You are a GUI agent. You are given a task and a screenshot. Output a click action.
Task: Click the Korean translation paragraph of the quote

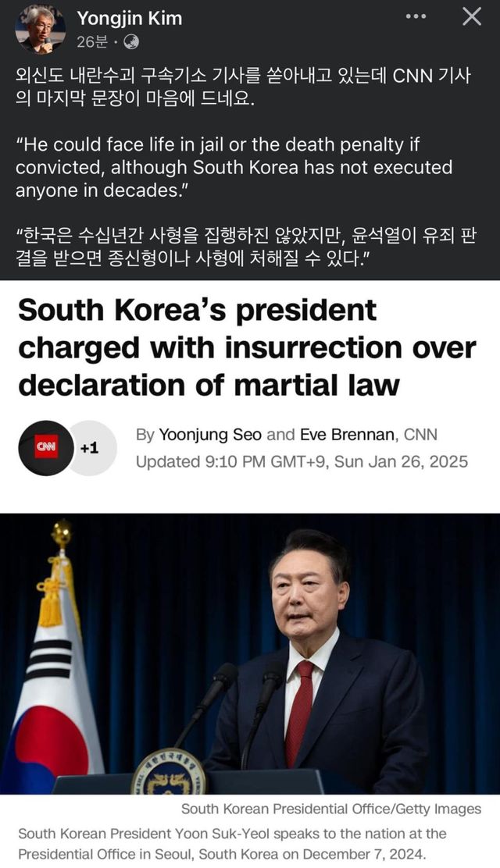pos(245,247)
